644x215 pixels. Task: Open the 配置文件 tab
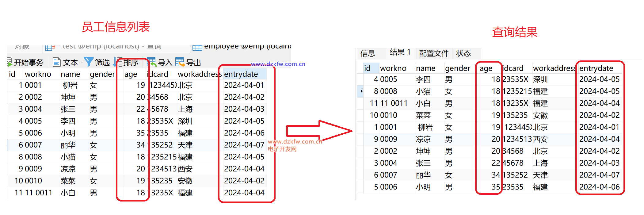433,53
